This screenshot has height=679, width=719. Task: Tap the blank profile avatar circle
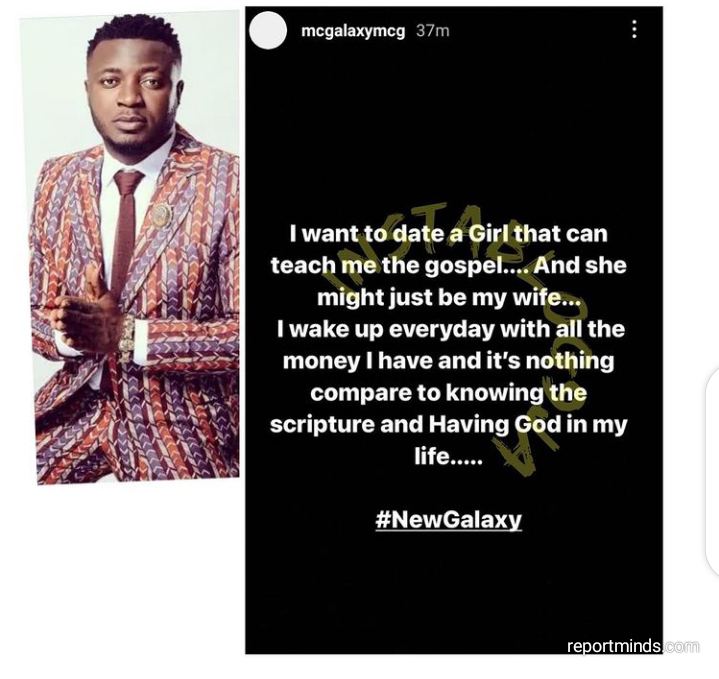pyautogui.click(x=268, y=30)
